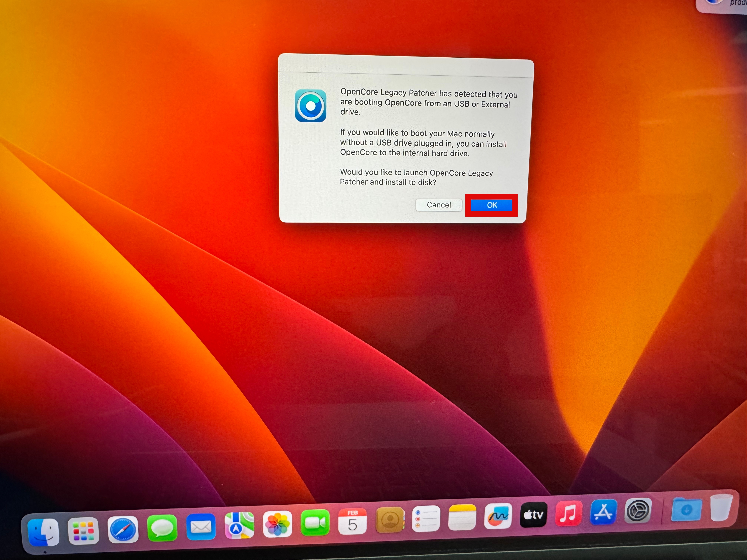The height and width of the screenshot is (560, 747).
Task: Click OK to launch OpenCore Legacy Patcher
Action: [x=491, y=205]
